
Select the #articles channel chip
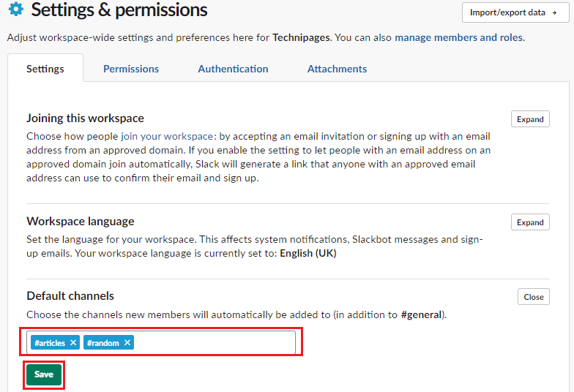[50, 342]
